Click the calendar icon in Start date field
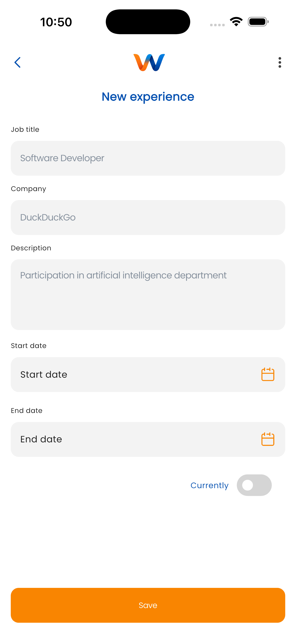Viewport: 296px width, 644px height. click(x=268, y=375)
